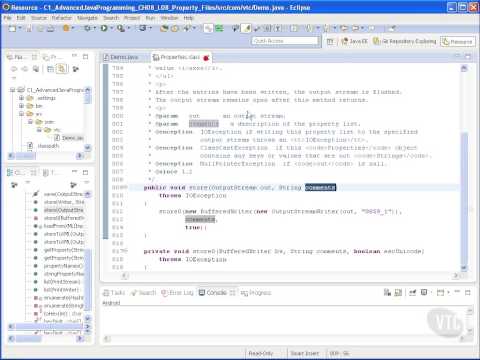Select store0(BufferedWriter) in Outline
This screenshot has height=360, width=480.
point(59,218)
